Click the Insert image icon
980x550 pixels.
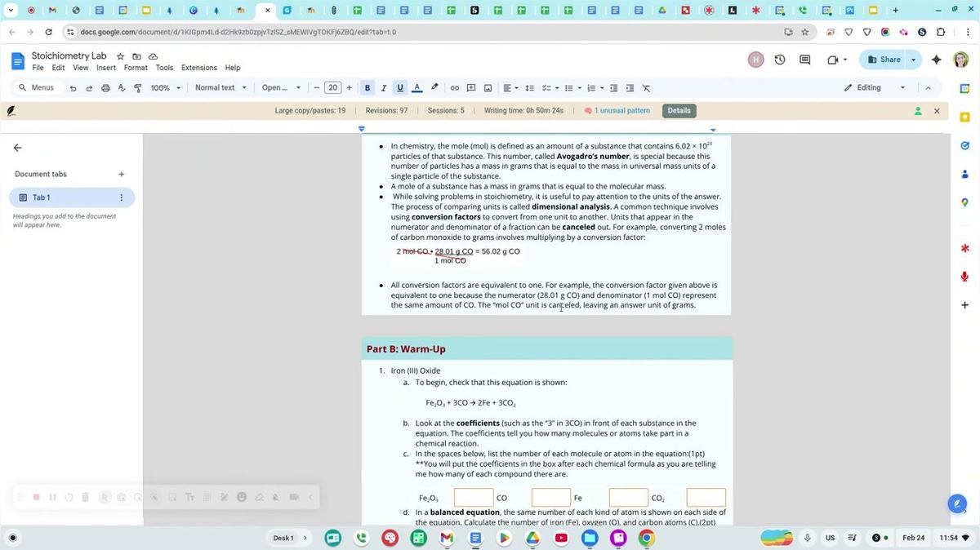tap(488, 87)
